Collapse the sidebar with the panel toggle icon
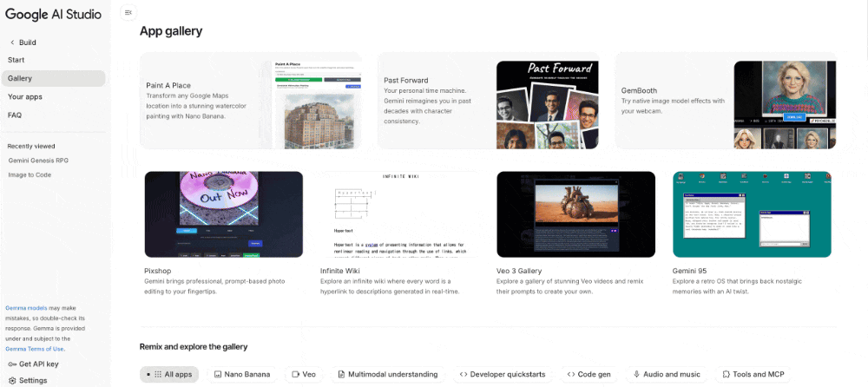Image resolution: width=868 pixels, height=387 pixels. (x=128, y=13)
